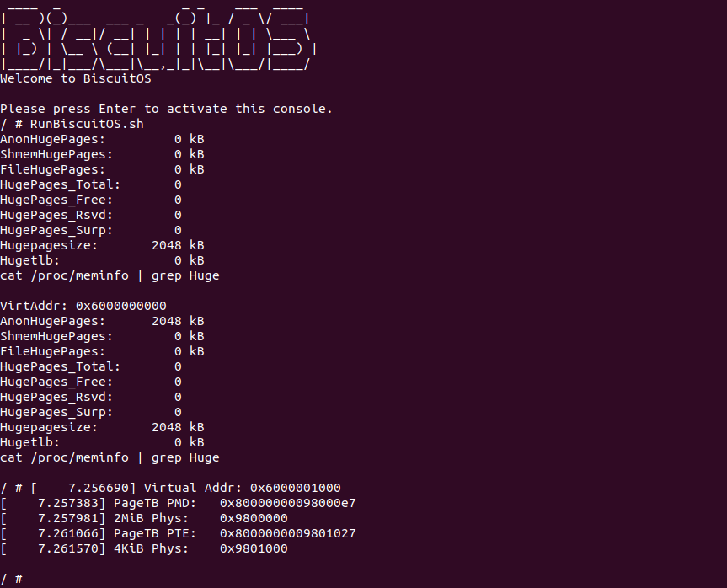This screenshot has height=588, width=727.
Task: Click the 4KiB Phys value 0x9801000
Action: (254, 548)
